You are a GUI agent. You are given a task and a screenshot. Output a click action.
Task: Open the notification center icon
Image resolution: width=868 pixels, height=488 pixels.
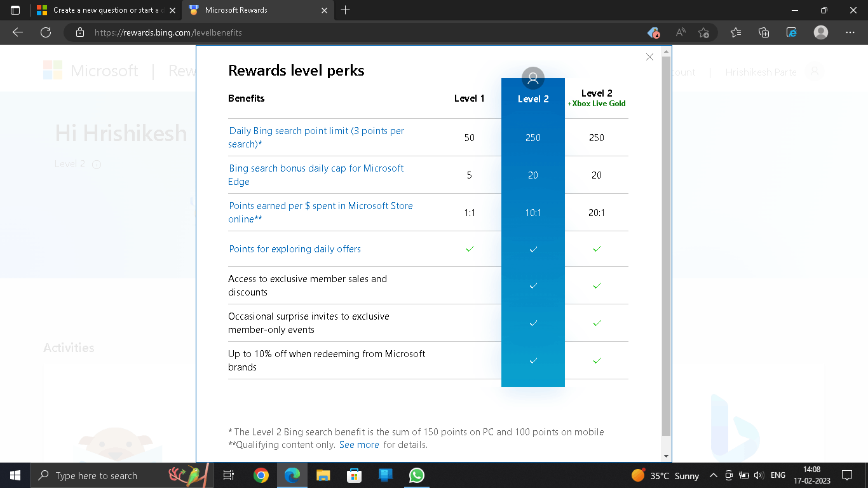pyautogui.click(x=846, y=475)
